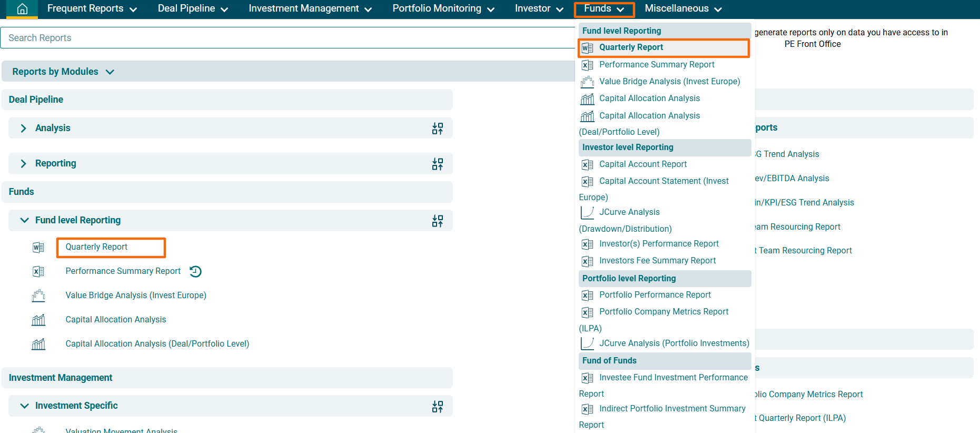This screenshot has height=433, width=980.
Task: Expand the Reporting section under Deal Pipeline
Action: coord(23,164)
